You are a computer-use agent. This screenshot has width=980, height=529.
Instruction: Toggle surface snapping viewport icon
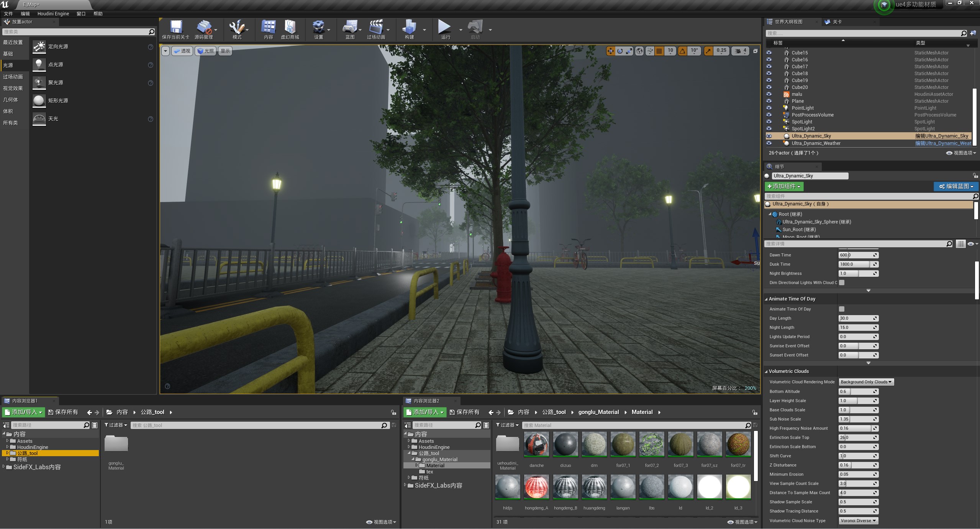tap(650, 51)
